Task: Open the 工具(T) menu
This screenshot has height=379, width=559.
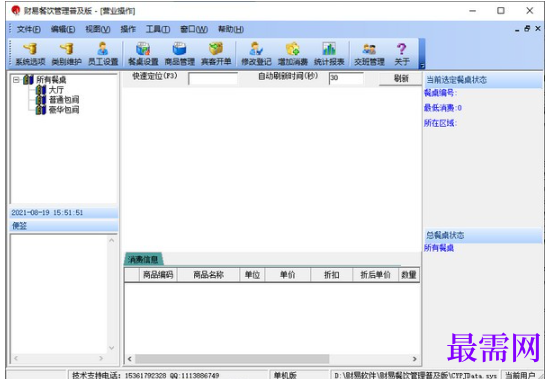Action: (x=158, y=29)
